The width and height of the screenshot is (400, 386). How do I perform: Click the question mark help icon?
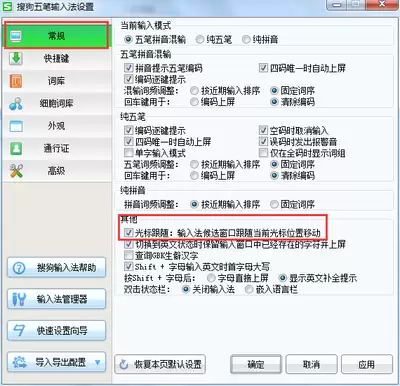19,268
